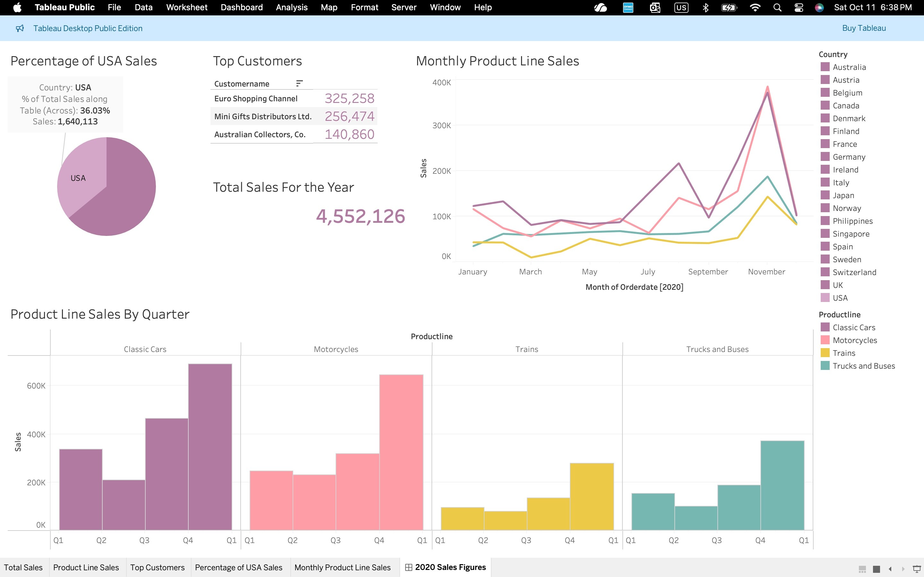This screenshot has height=577, width=924.
Task: Click the sort icon beside Customername header
Action: 299,83
